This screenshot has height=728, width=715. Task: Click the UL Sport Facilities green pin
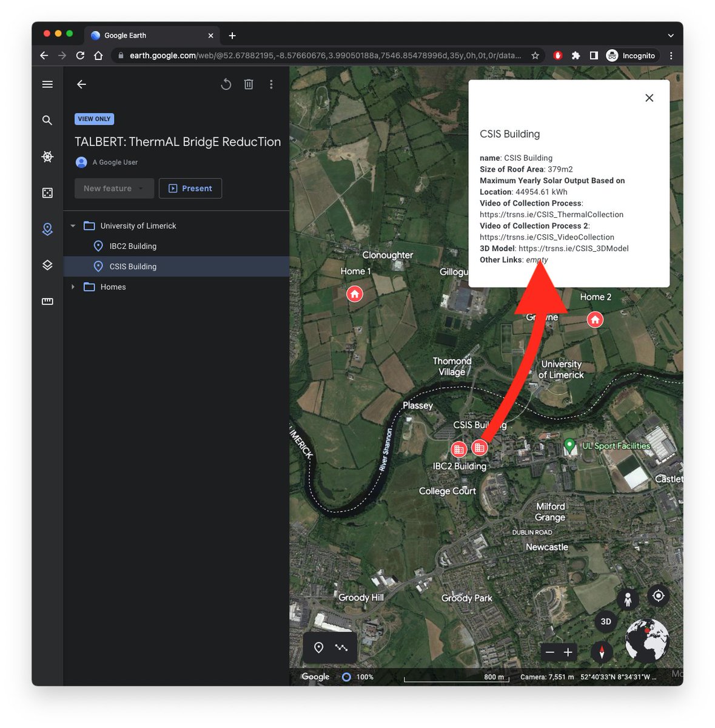click(x=569, y=446)
